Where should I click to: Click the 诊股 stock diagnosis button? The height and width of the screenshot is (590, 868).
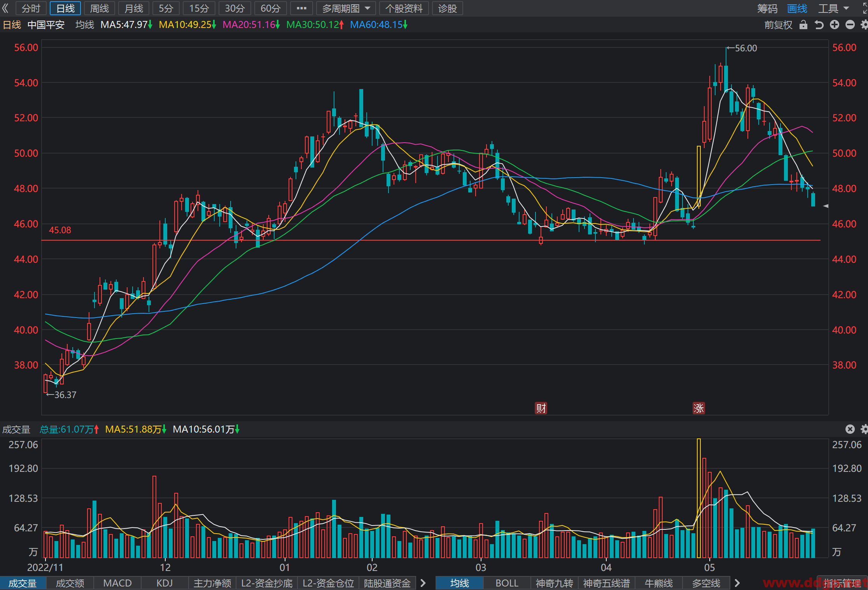tap(448, 8)
